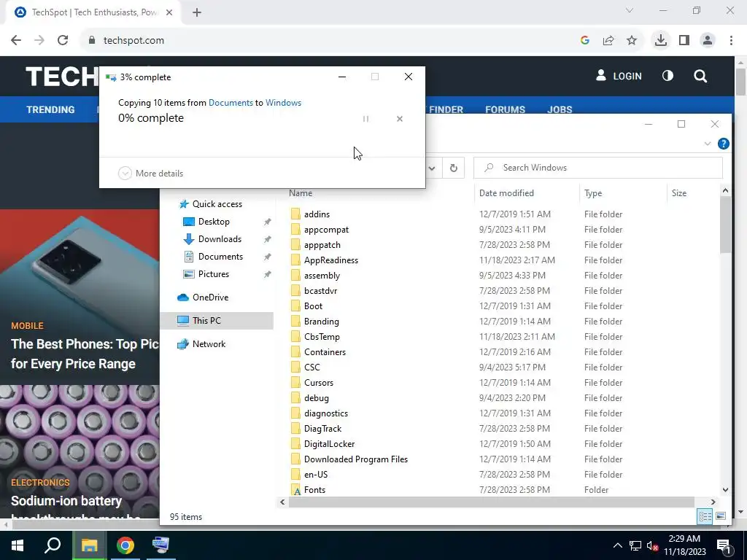Click Explorer horizontal scrollbar
The image size is (747, 560).
492,502
